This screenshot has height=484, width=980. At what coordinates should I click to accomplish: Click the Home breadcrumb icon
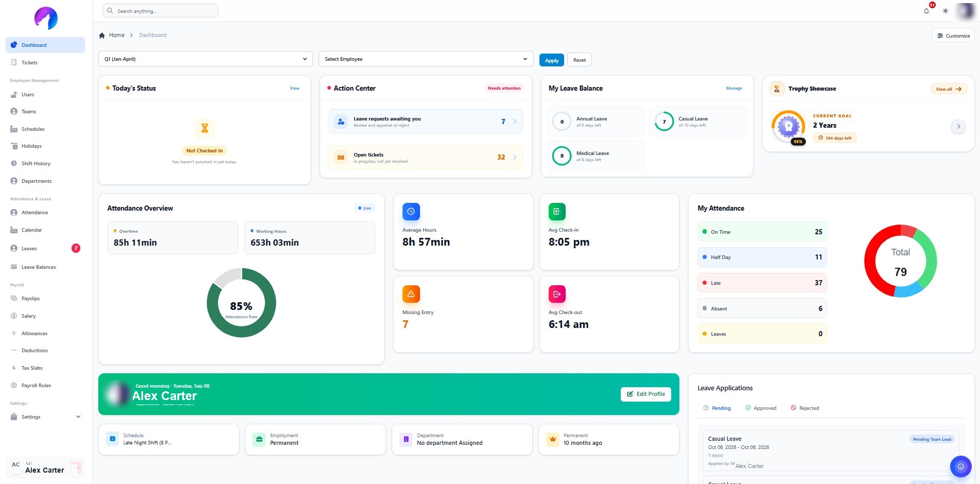[102, 36]
